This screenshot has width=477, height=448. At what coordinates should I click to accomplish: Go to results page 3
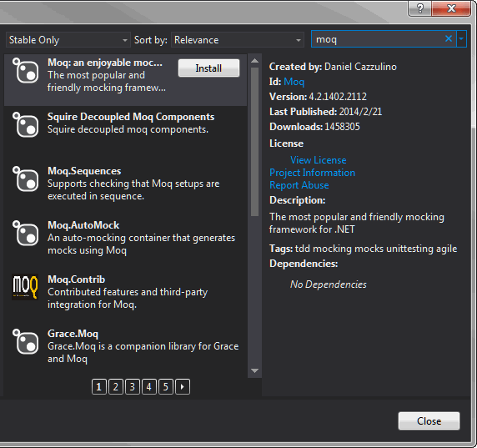[133, 387]
